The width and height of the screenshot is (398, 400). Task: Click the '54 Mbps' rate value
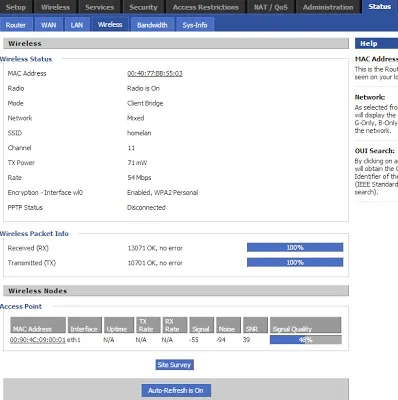tap(139, 178)
